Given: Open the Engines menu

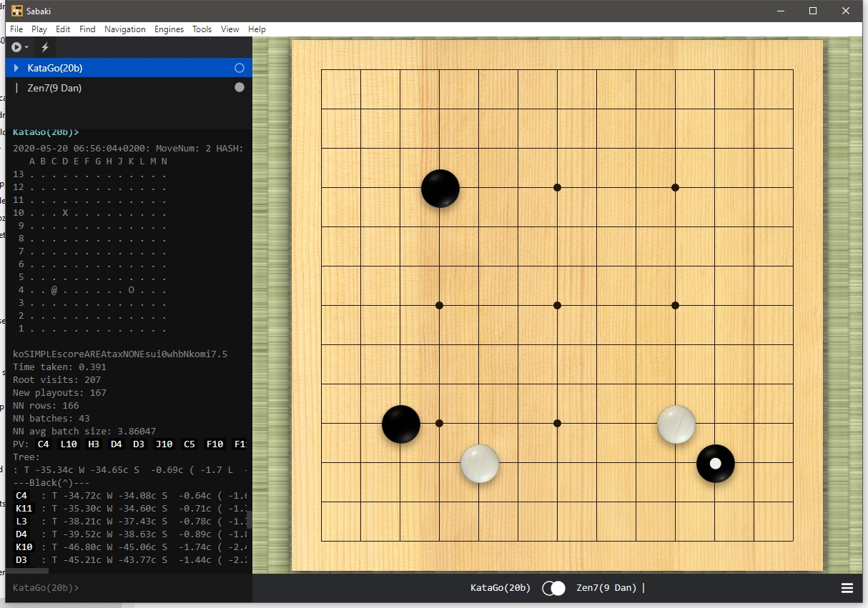Looking at the screenshot, I should click(x=169, y=29).
